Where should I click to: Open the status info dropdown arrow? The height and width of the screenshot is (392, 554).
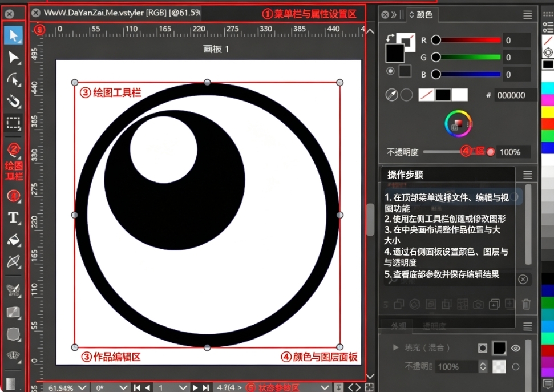[325, 388]
